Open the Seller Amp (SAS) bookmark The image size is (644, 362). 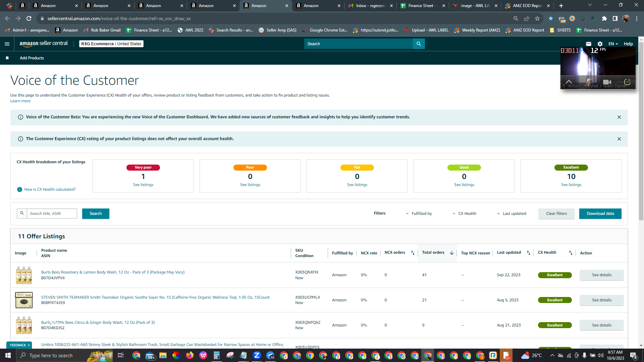point(278,30)
